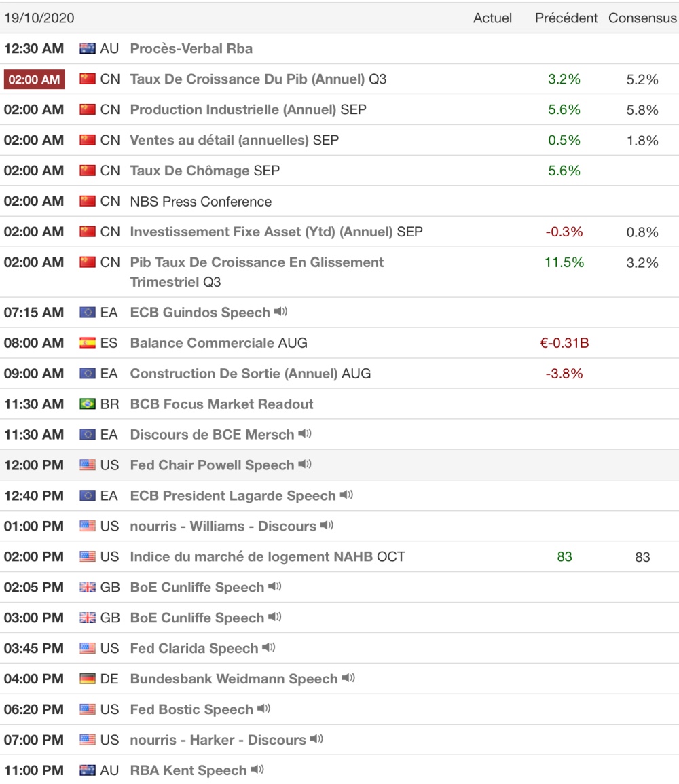Click the previous value -0.3% for Investissement Fixe
The height and width of the screenshot is (784, 679).
point(564,232)
